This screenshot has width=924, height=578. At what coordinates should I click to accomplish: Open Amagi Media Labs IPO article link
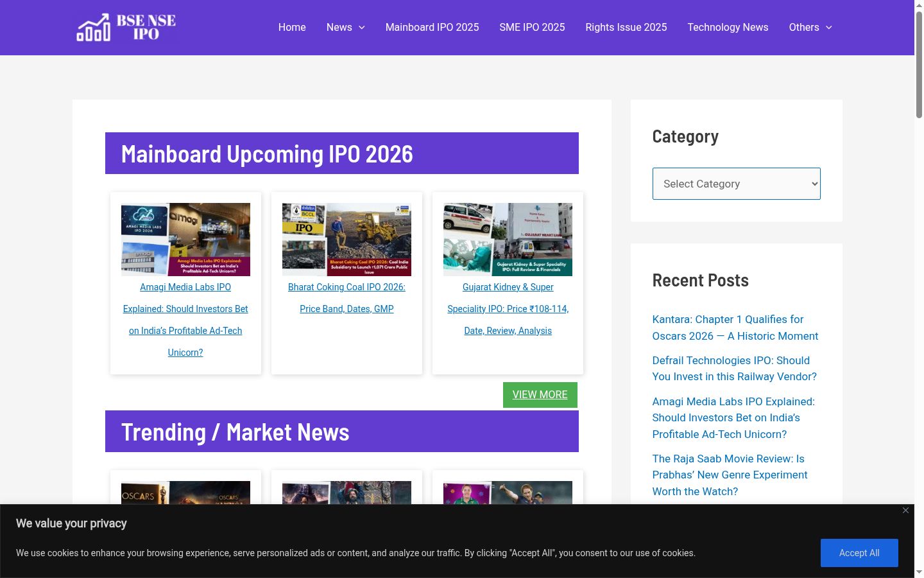(185, 320)
